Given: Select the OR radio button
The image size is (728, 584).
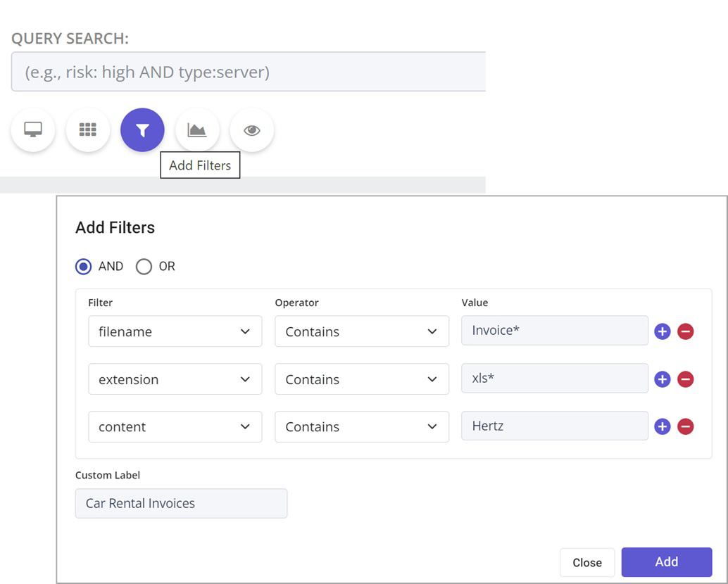Looking at the screenshot, I should pyautogui.click(x=144, y=266).
